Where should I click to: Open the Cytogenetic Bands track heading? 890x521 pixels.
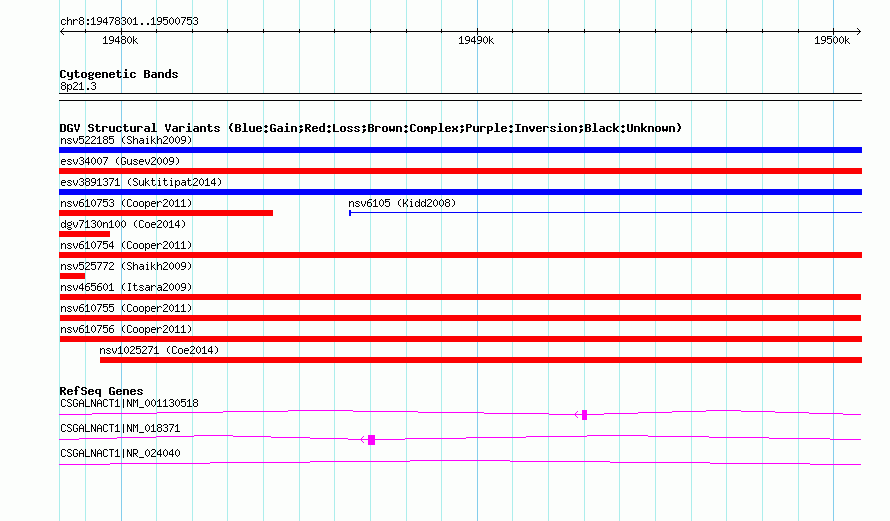(119, 74)
